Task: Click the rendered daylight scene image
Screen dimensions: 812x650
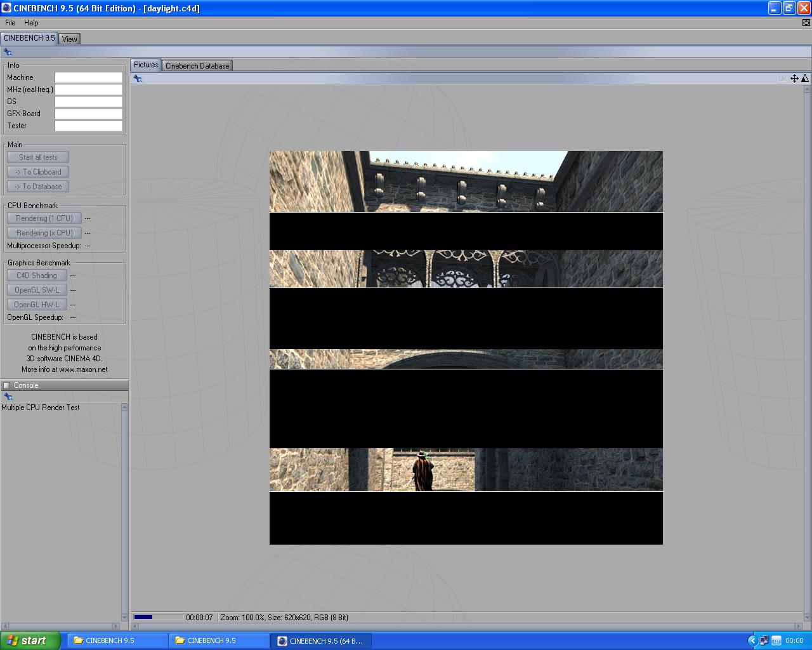Action: coord(466,348)
